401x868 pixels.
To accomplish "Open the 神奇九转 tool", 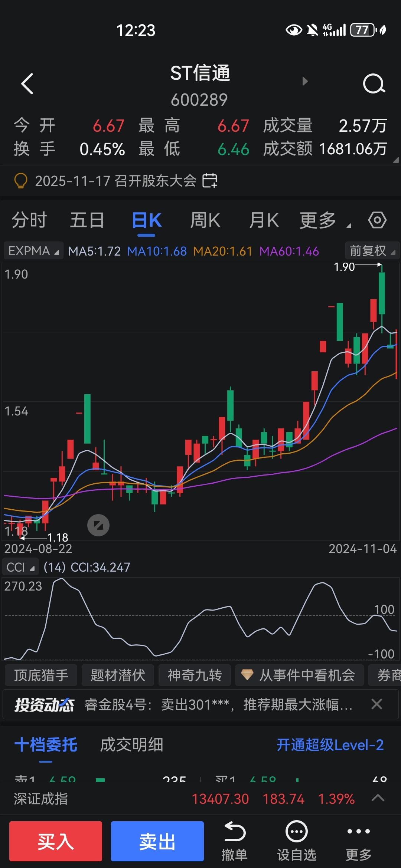I will pos(195,675).
